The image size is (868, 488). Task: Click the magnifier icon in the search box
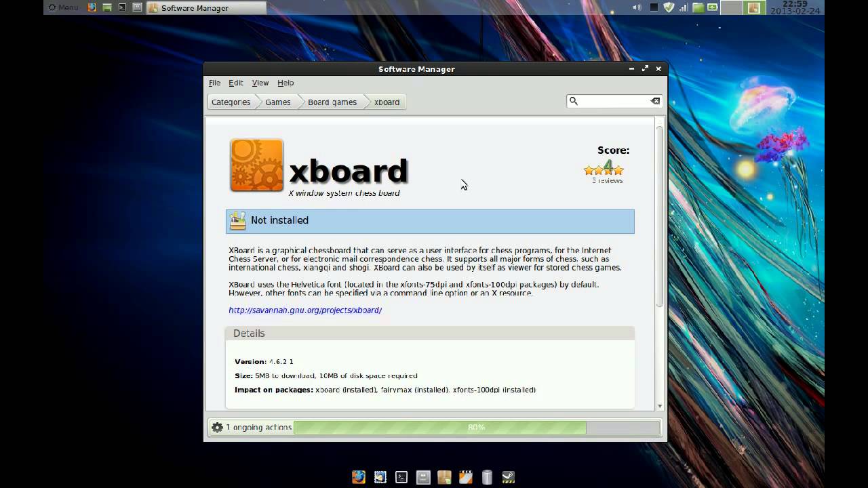tap(574, 101)
